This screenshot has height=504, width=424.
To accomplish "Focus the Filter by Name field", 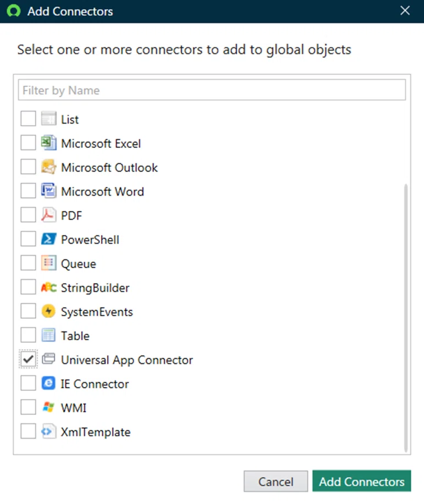I will (212, 90).
